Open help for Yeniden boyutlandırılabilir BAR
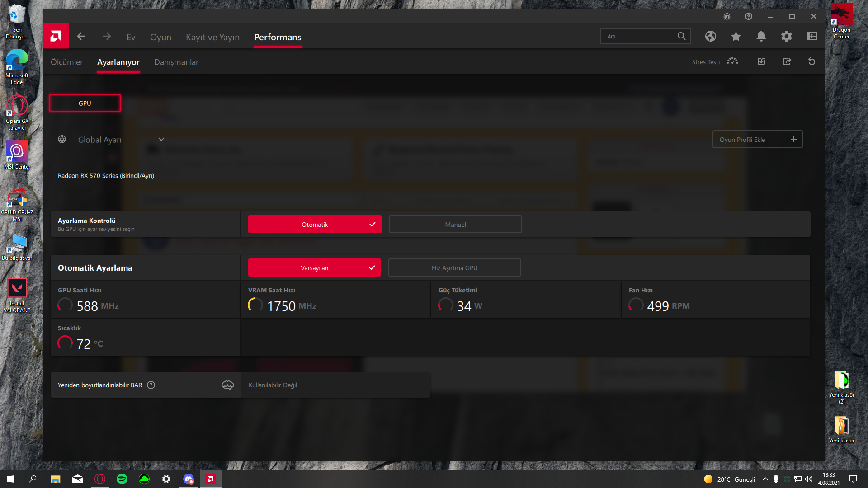The height and width of the screenshot is (488, 868). 151,385
